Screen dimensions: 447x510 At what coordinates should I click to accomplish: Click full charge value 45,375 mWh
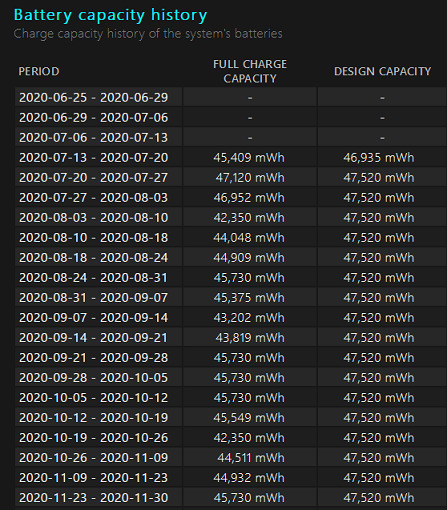[x=249, y=298]
